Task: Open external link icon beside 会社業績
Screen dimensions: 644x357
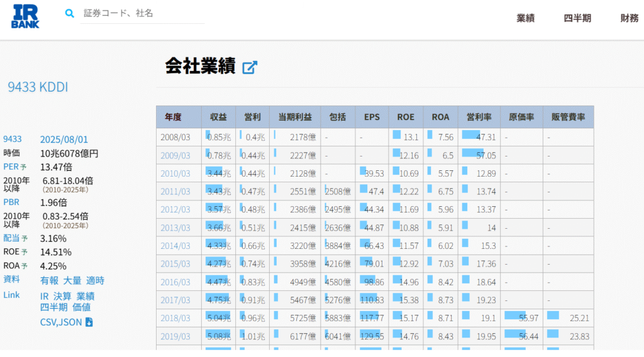Action: (x=249, y=67)
